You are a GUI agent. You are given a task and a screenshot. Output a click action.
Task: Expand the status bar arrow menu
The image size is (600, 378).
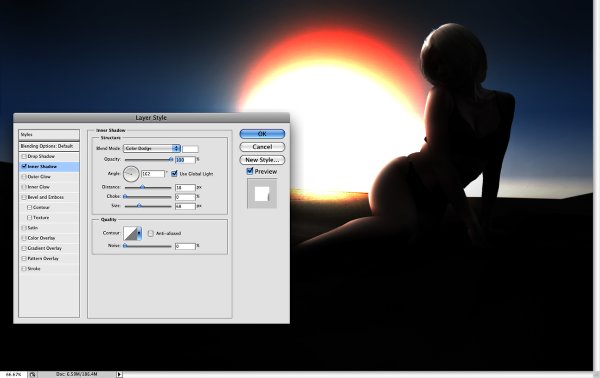[119, 375]
